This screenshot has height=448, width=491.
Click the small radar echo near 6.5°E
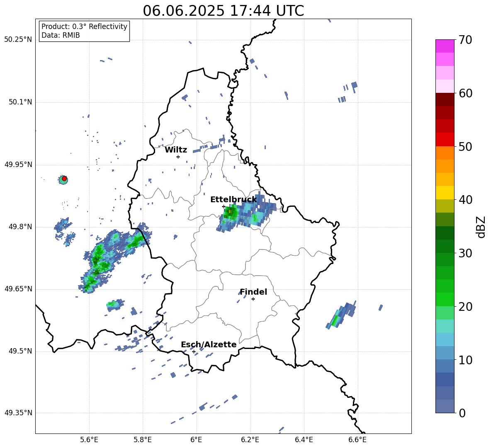(x=341, y=315)
